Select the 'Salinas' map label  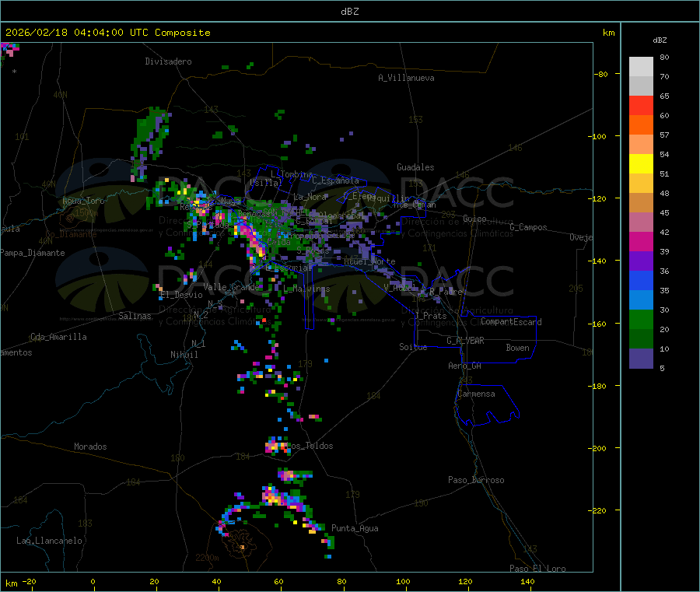tap(135, 316)
